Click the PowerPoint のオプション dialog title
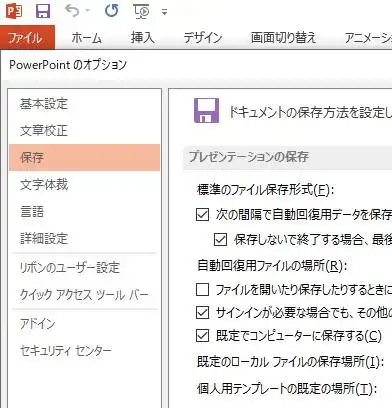Viewport: 392px width, 408px height. (x=68, y=64)
